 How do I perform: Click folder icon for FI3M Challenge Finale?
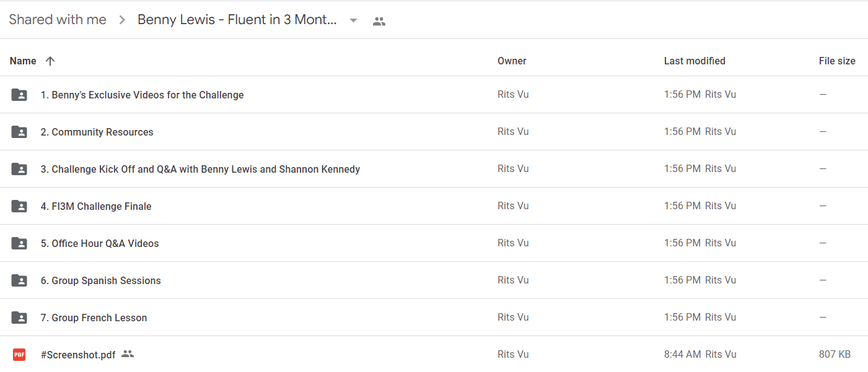coord(19,206)
